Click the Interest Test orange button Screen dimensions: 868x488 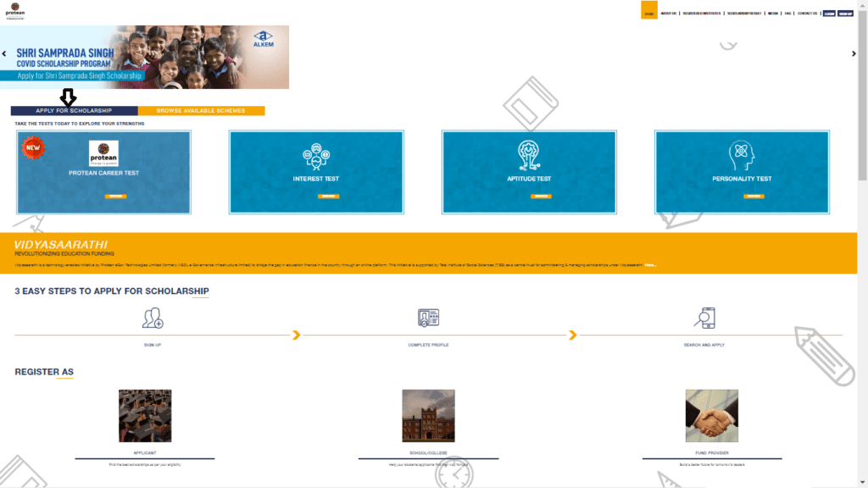pos(328,197)
